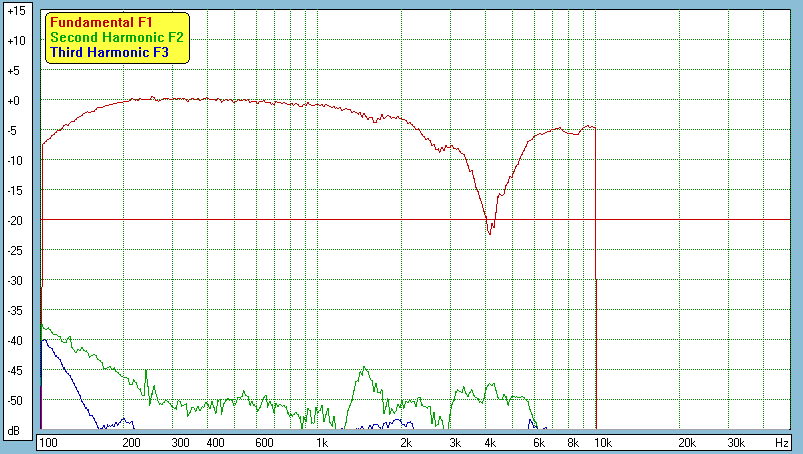
Task: Select the 1k frequency axis label
Action: 321,442
